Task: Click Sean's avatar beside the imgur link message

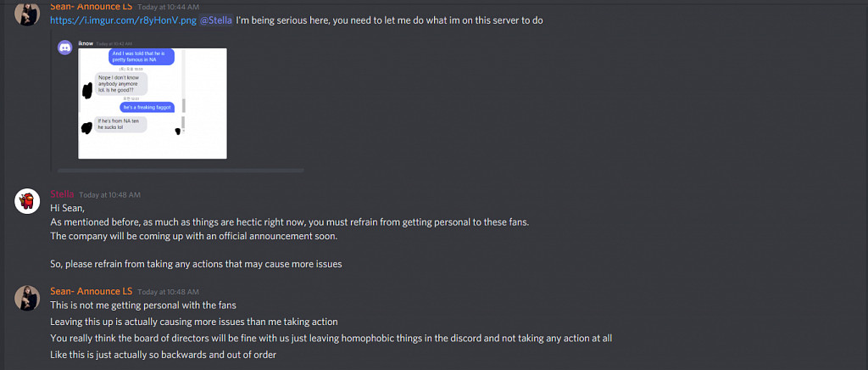Action: pos(28,13)
